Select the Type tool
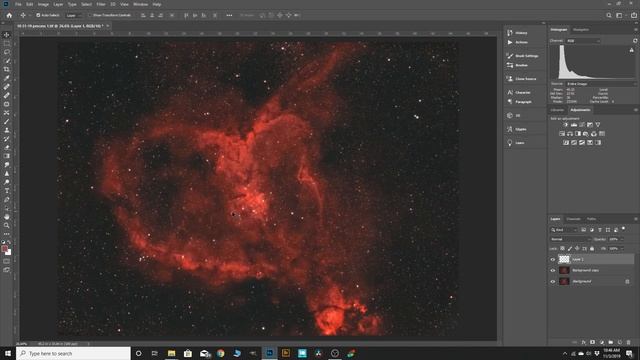Screen dimensions: 640x360 (7, 191)
